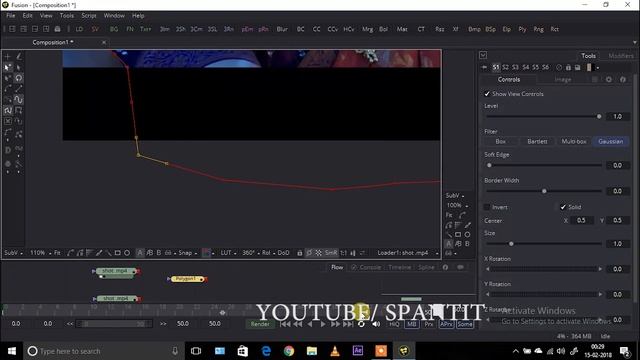
Task: Toggle the SmR smooth resize button
Action: point(331,253)
